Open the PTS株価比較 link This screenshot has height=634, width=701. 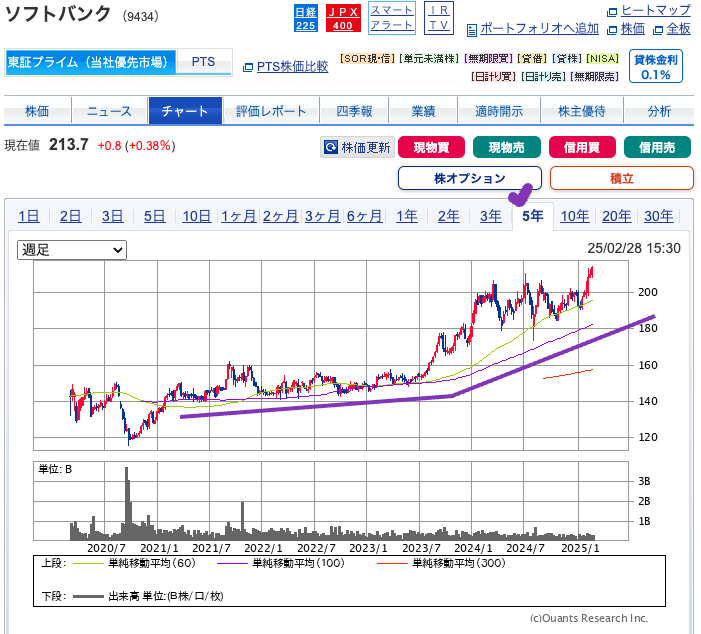[x=292, y=67]
